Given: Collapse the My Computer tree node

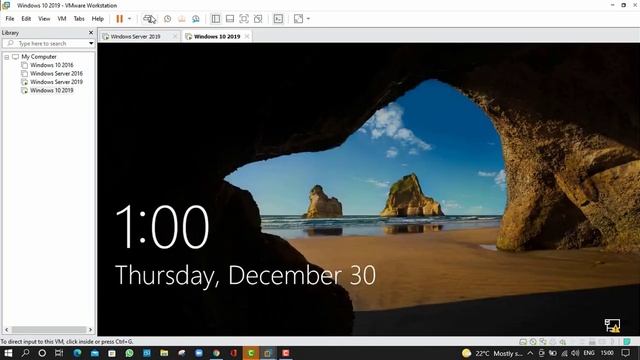Looking at the screenshot, I should 7,57.
